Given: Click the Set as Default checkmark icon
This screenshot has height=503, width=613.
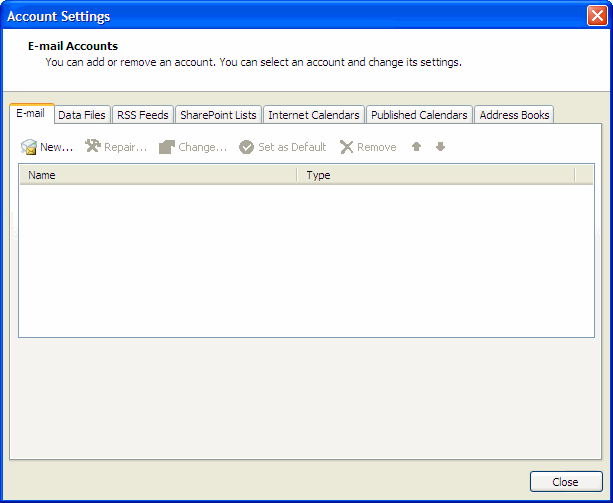Looking at the screenshot, I should click(x=246, y=147).
